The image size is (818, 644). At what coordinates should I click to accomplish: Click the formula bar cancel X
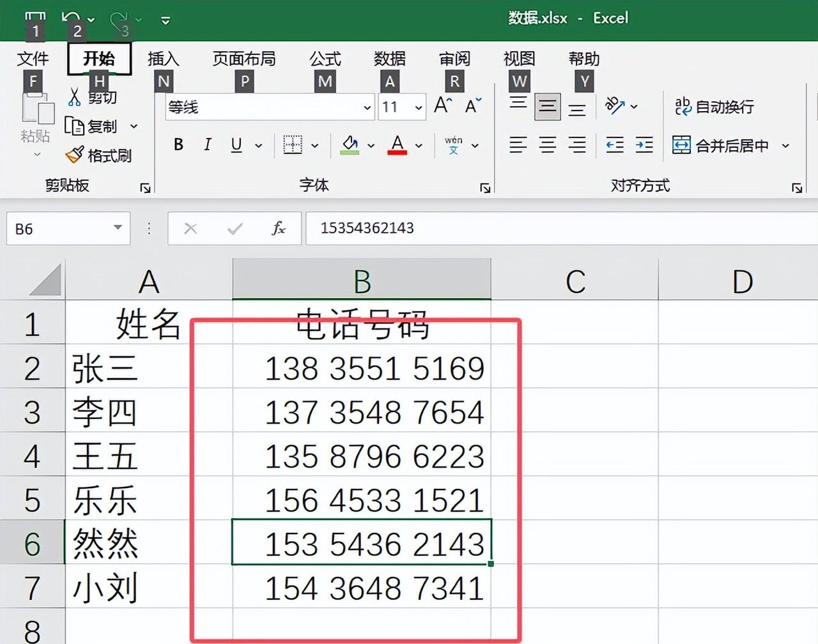(190, 228)
